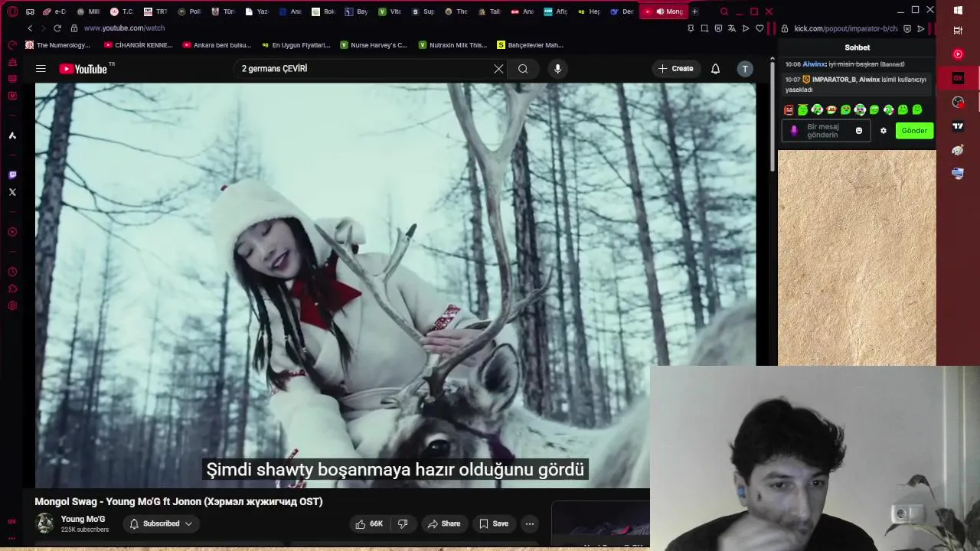
Task: Open The Numerology bookmark
Action: coord(58,45)
